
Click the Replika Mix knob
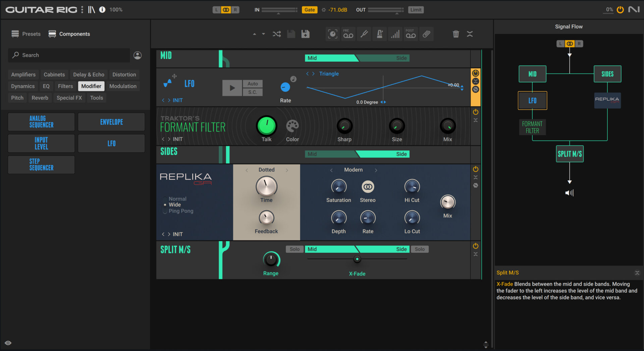448,202
